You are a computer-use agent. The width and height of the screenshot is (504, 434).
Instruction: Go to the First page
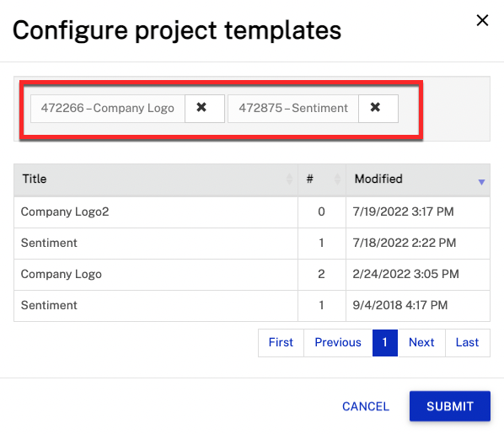click(x=281, y=343)
